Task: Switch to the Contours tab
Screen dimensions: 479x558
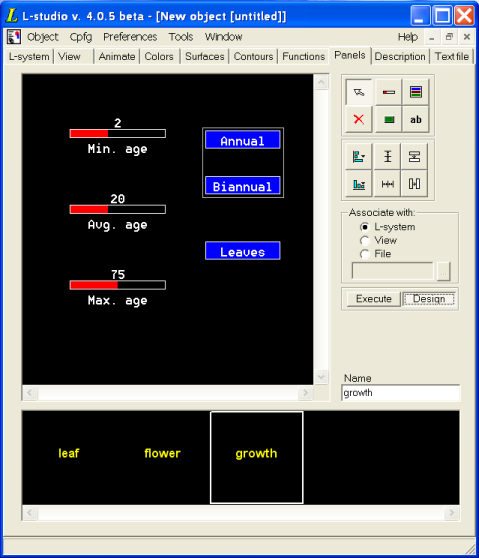Action: click(253, 57)
